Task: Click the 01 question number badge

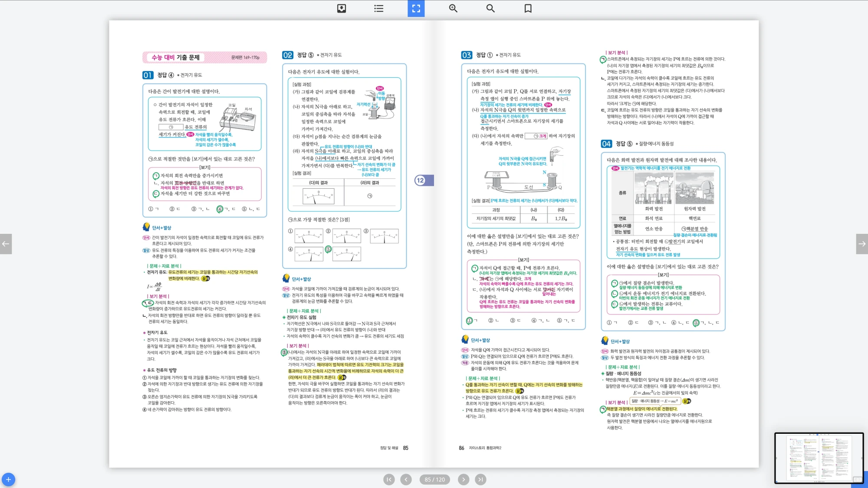Action: 148,75
